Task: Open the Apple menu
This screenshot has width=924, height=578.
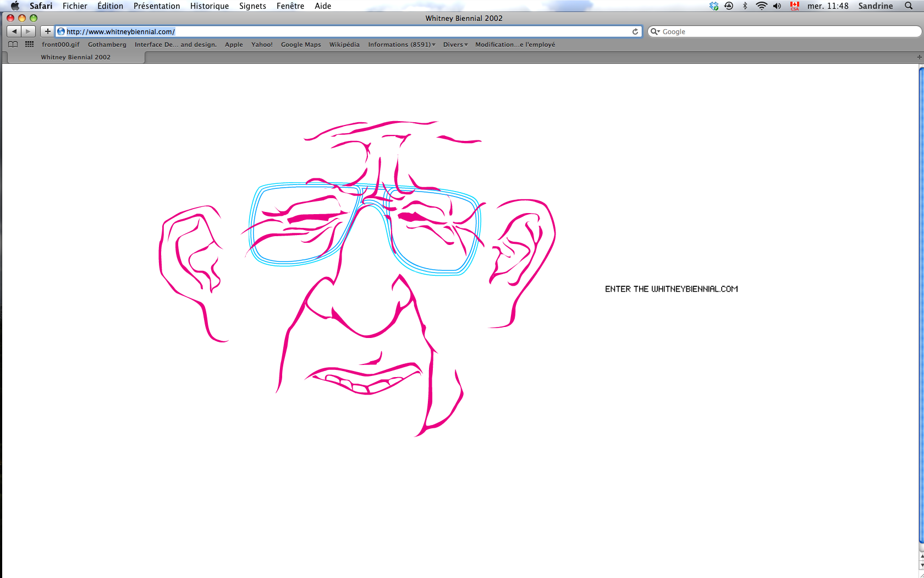Action: 15,6
